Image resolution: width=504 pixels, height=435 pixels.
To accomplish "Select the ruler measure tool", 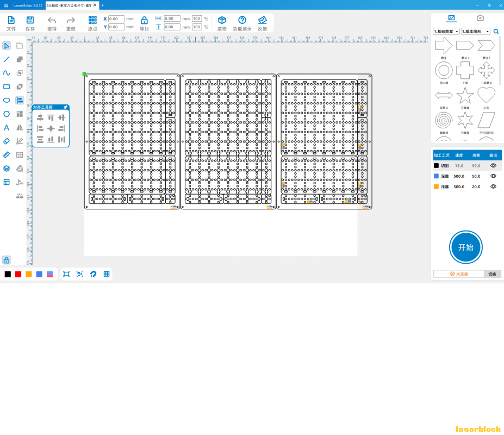I will [7, 155].
